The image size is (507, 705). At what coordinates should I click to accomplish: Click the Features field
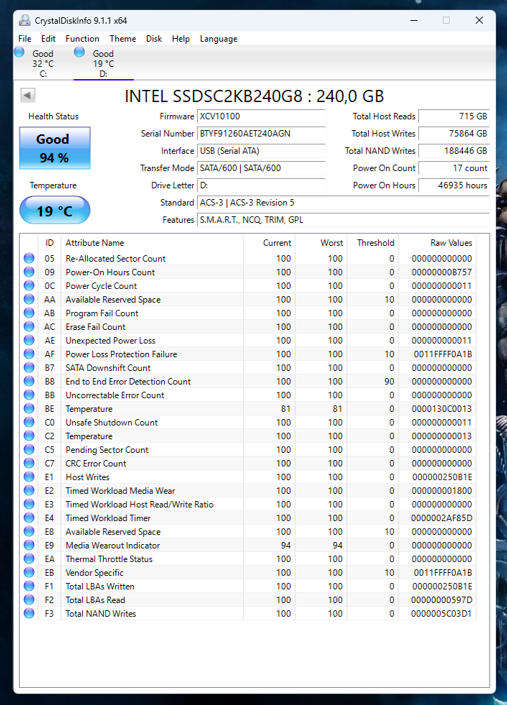tap(343, 220)
